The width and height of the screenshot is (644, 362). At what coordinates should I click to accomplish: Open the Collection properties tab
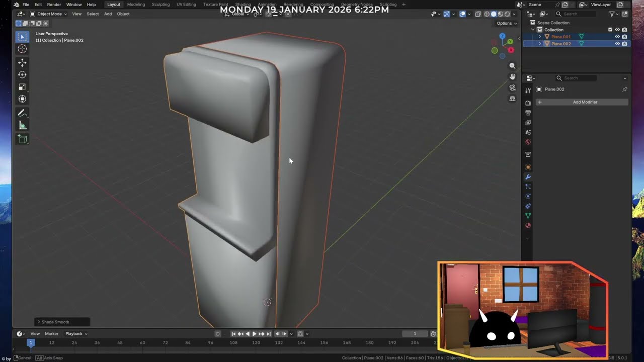pos(528,154)
